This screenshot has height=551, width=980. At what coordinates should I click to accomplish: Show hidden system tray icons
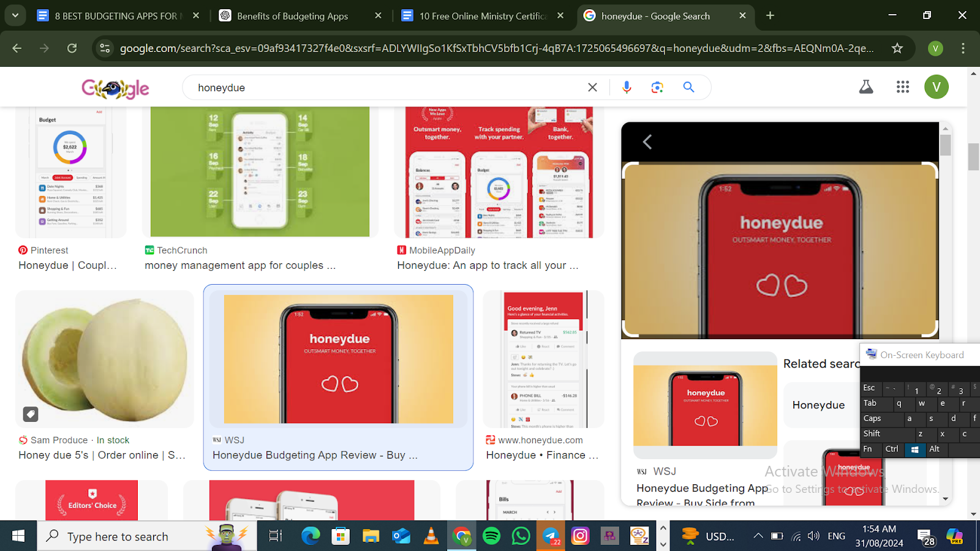click(758, 536)
